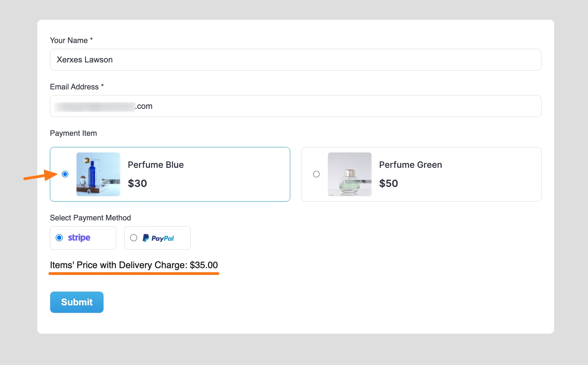Image resolution: width=588 pixels, height=365 pixels.
Task: Click the PayPal logo
Action: point(158,238)
